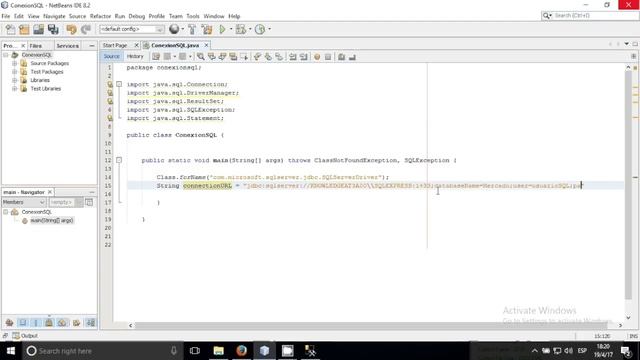Expand ConexionSQL project node
The height and width of the screenshot is (360, 640).
[x=6, y=55]
